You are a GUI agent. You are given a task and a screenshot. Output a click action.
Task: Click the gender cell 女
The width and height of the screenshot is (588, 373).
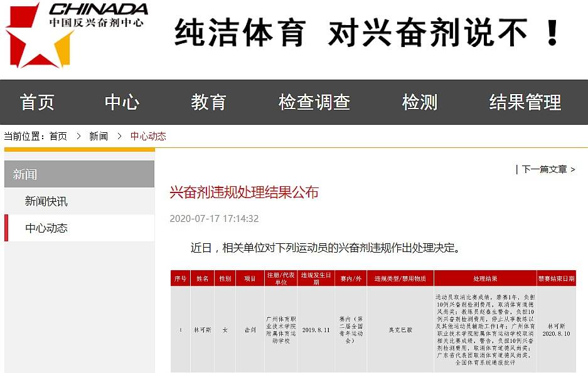click(225, 330)
